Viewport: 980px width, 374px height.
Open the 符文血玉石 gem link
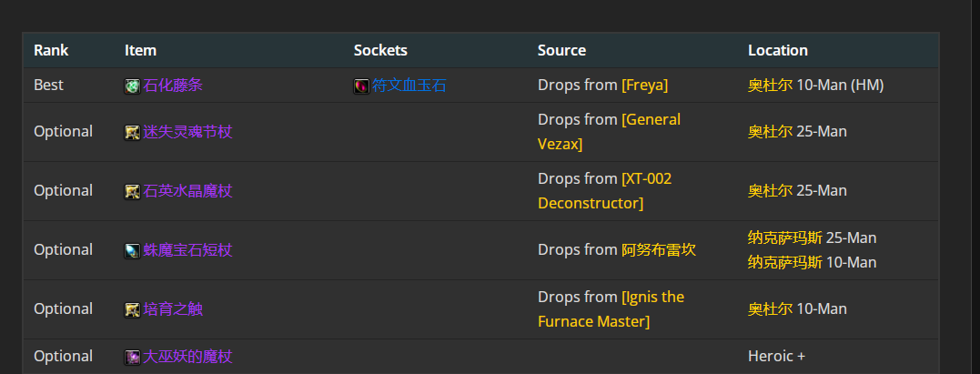pyautogui.click(x=409, y=85)
